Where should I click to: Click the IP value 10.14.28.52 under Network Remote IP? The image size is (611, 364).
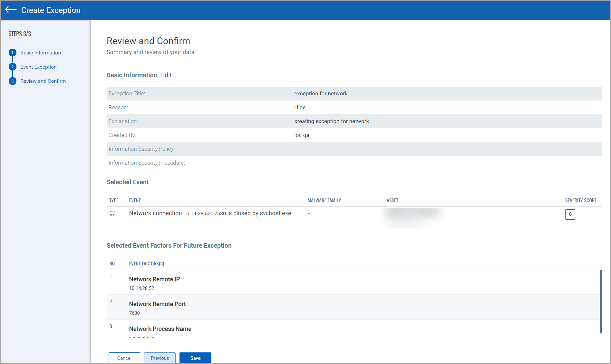(141, 288)
